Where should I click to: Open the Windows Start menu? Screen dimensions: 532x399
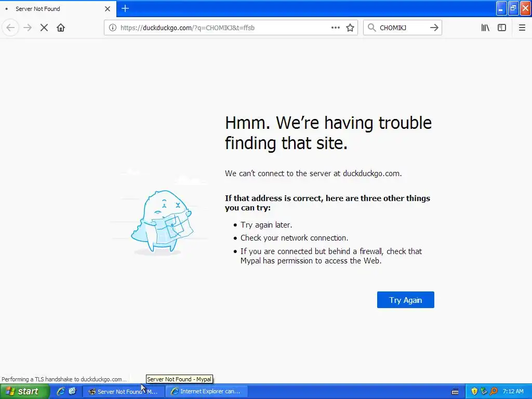click(x=24, y=391)
